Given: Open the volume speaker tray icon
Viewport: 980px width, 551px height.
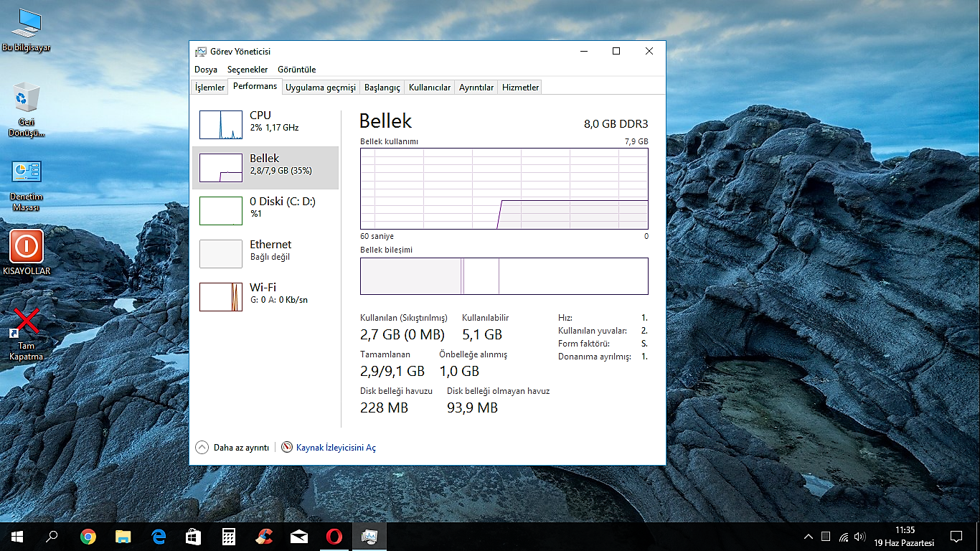Looking at the screenshot, I should (859, 537).
